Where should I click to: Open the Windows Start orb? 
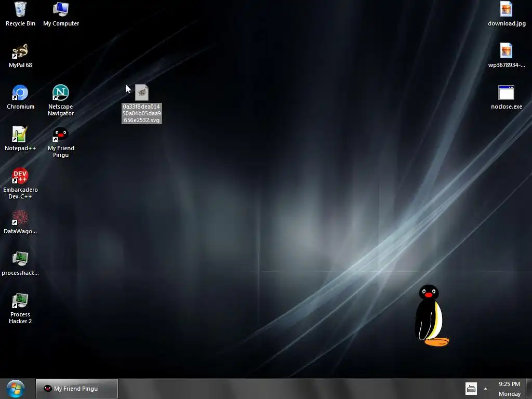(15, 389)
